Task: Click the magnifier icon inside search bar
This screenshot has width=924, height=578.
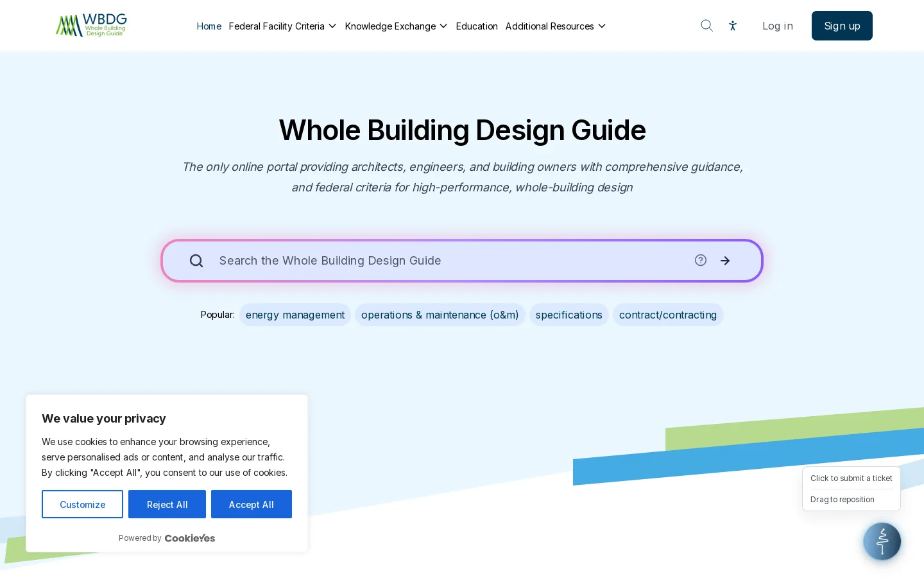Action: pyautogui.click(x=196, y=261)
